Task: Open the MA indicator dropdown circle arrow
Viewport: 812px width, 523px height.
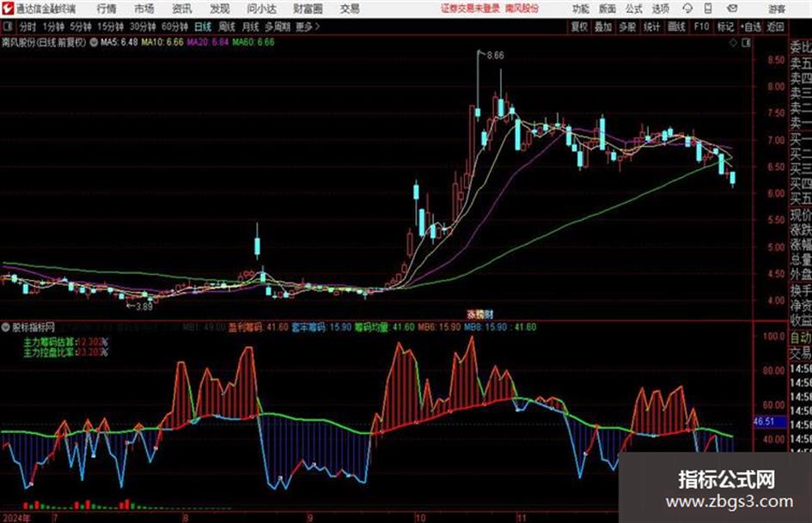Action: [x=94, y=42]
